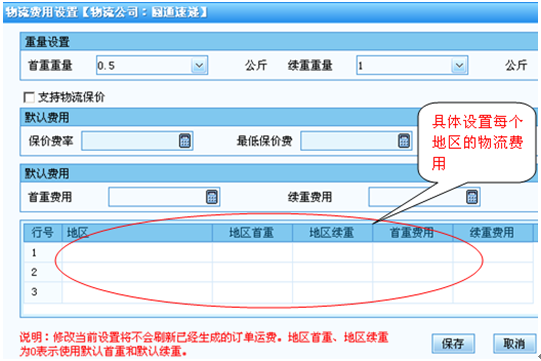
Task: Enable 支持物流保价 checkbox
Action: (29, 97)
